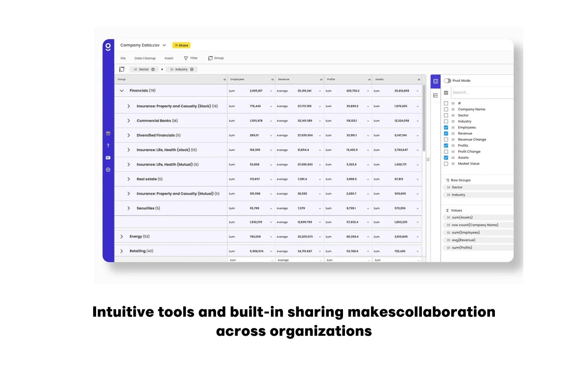Click the Filter funnel icon
This screenshot has height=372, width=588.
tap(186, 58)
